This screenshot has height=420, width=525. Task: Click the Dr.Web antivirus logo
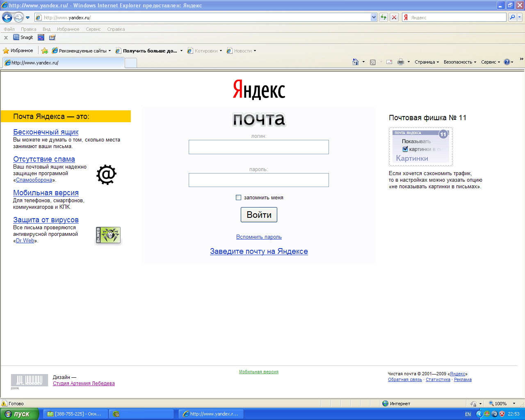point(108,235)
